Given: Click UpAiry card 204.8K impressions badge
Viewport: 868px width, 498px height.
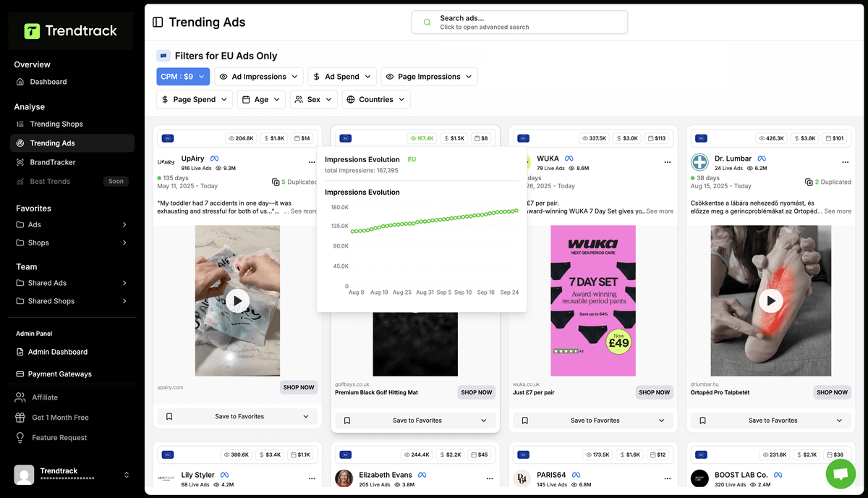Looking at the screenshot, I should 241,138.
